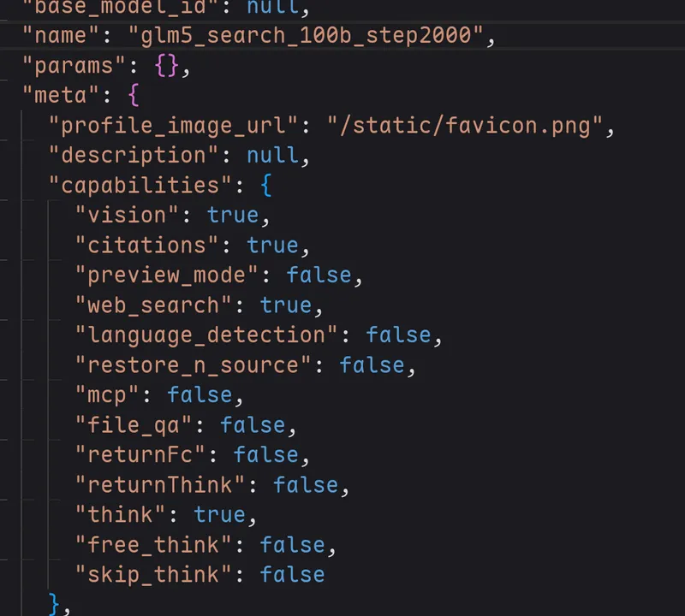Screen dimensions: 685x616
Task: Click the closing blue brace of capabilities
Action: tap(54, 604)
